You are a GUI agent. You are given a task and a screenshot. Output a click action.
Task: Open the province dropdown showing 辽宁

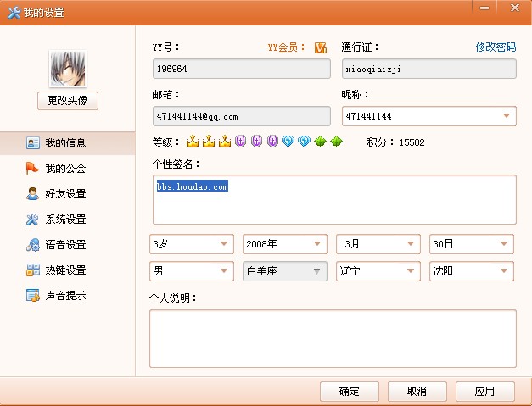378,271
